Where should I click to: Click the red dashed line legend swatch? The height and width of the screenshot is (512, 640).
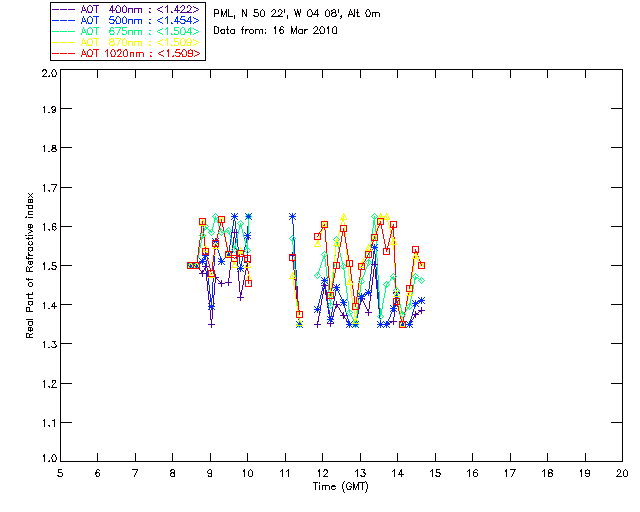64,53
